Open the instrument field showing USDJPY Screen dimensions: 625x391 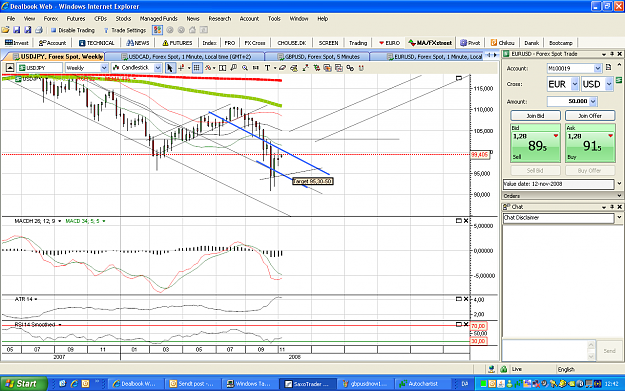pyautogui.click(x=40, y=68)
